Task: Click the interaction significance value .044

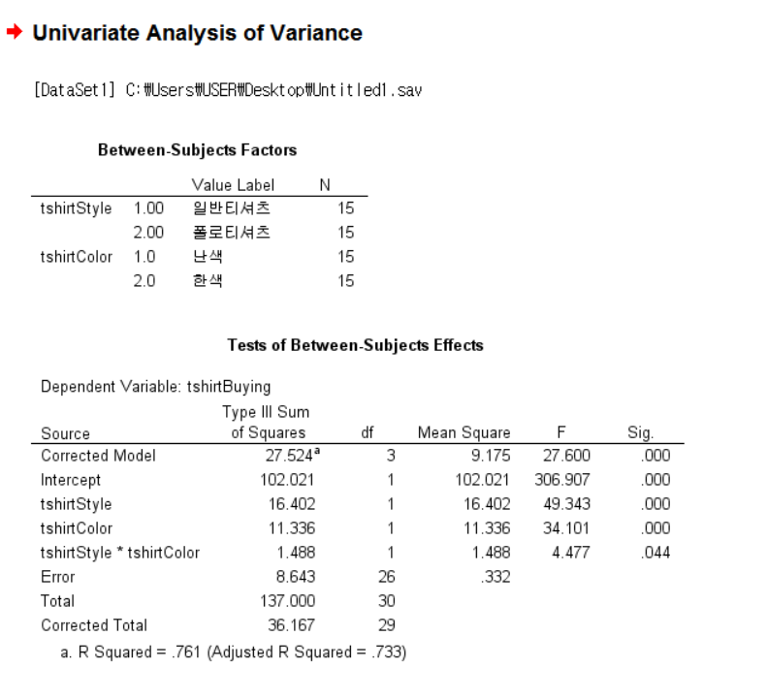Action: pyautogui.click(x=656, y=553)
